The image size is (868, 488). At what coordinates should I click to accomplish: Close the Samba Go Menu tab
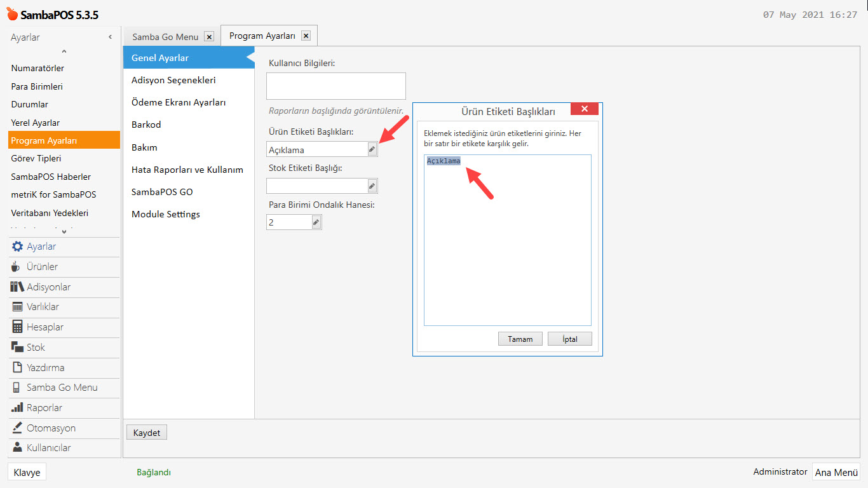pyautogui.click(x=210, y=37)
